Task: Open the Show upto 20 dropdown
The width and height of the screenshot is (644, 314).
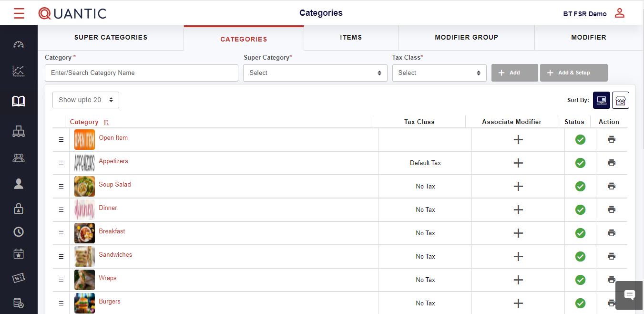Action: pos(86,100)
